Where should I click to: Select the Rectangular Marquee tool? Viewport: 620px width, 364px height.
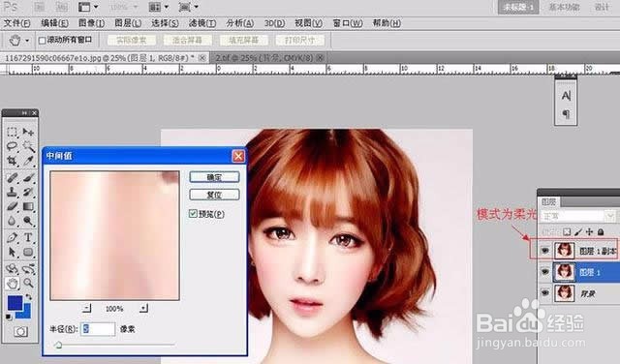(x=12, y=132)
